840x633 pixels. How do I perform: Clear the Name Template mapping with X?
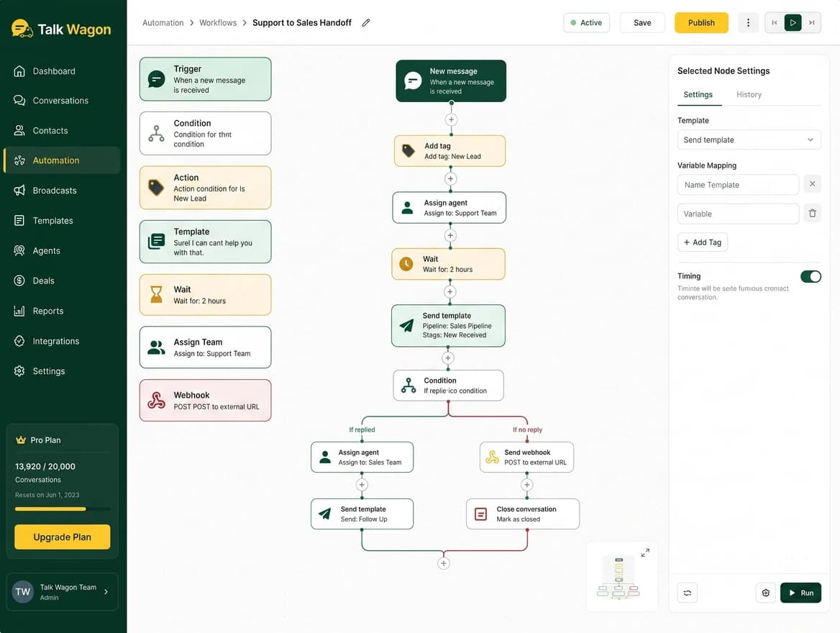tap(812, 184)
